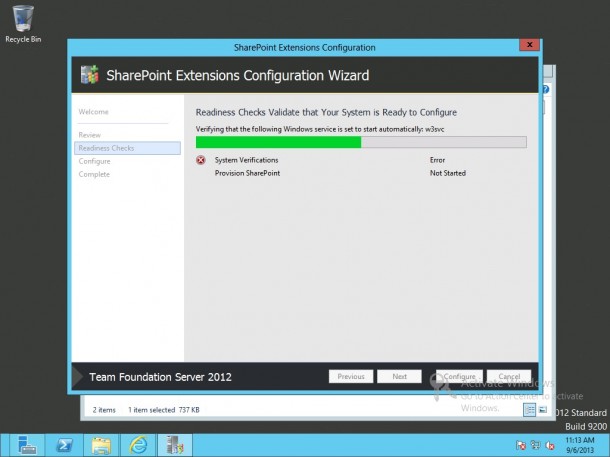
Task: Click the network tray icon
Action: point(535,445)
